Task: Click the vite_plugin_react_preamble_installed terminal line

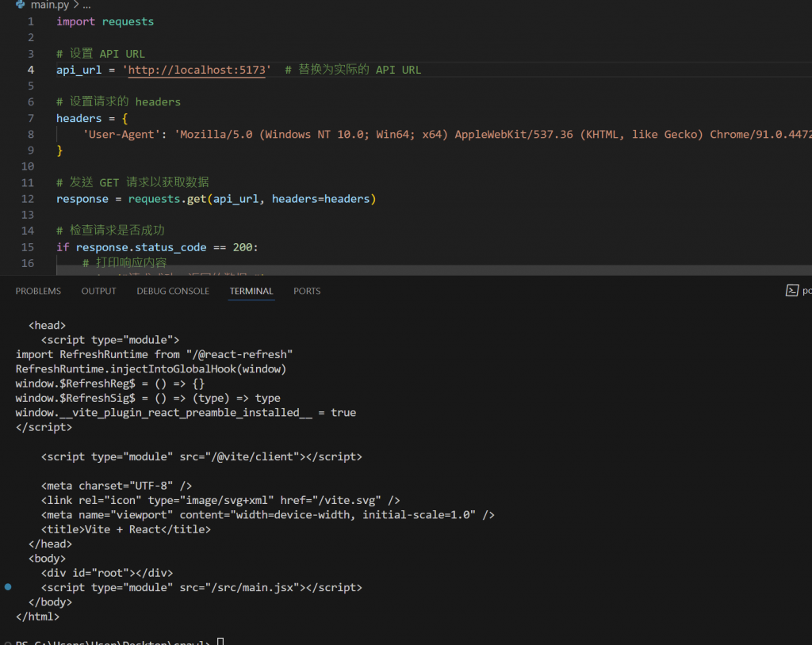Action: point(186,413)
